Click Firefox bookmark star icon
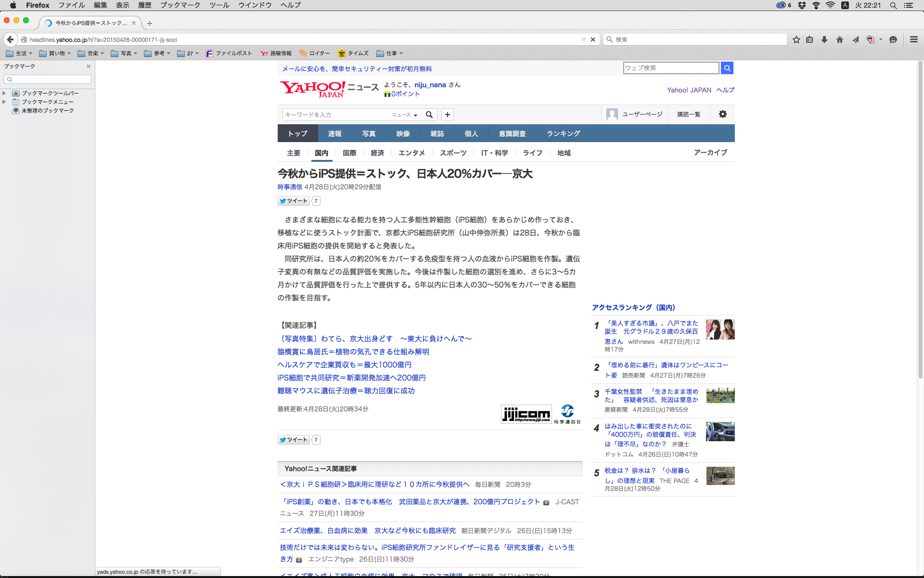Image resolution: width=924 pixels, height=578 pixels. [796, 39]
